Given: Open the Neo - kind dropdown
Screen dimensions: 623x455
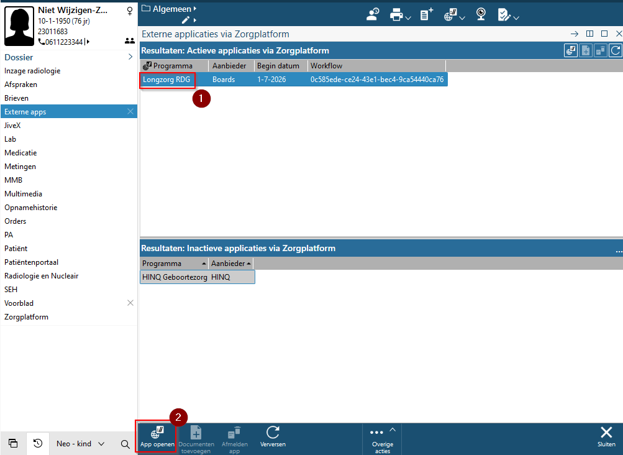Looking at the screenshot, I should (x=81, y=443).
